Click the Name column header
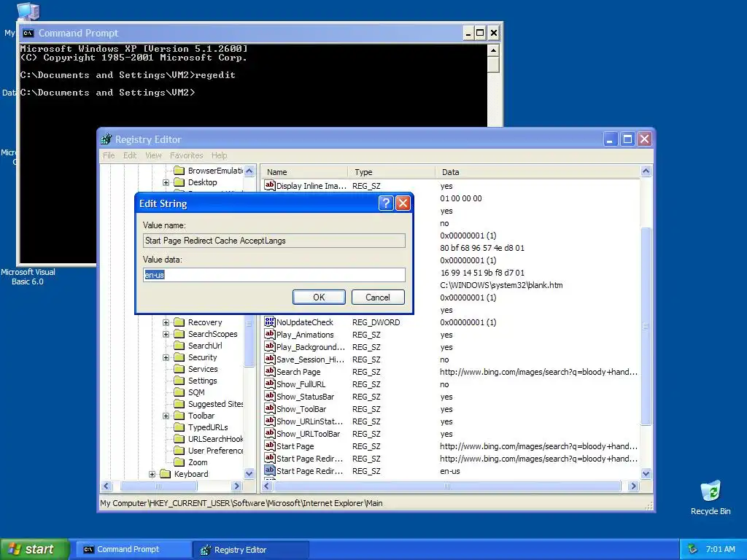 pos(305,172)
